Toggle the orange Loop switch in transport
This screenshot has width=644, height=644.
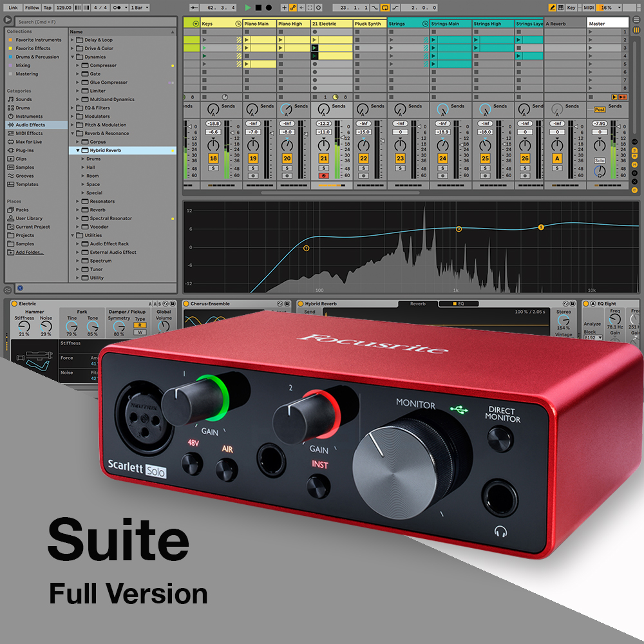(385, 7)
